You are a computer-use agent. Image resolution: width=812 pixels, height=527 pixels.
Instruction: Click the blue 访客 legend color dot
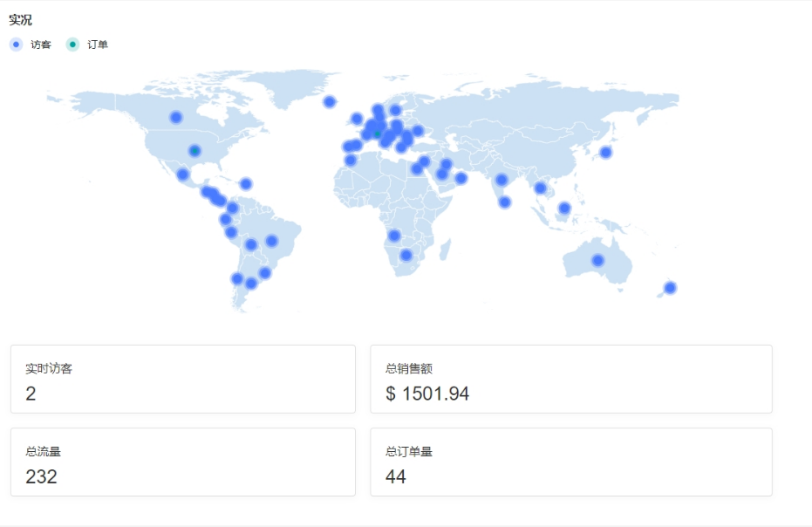point(17,44)
